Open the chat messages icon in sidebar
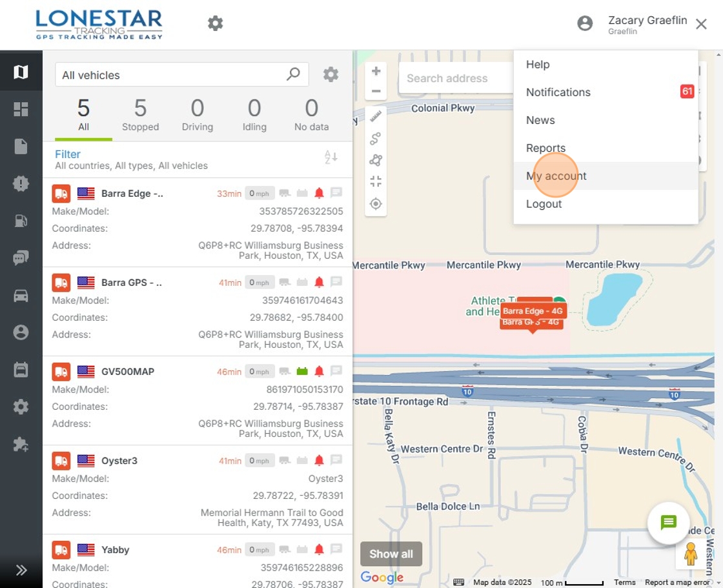The width and height of the screenshot is (723, 588). (x=21, y=258)
